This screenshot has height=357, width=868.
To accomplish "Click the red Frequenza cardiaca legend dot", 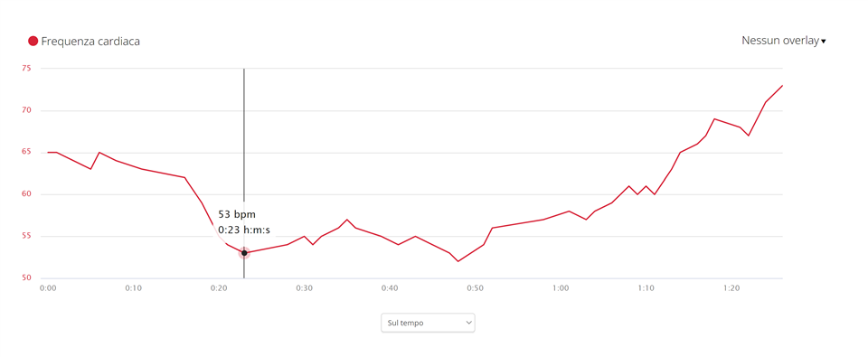I will [x=33, y=41].
